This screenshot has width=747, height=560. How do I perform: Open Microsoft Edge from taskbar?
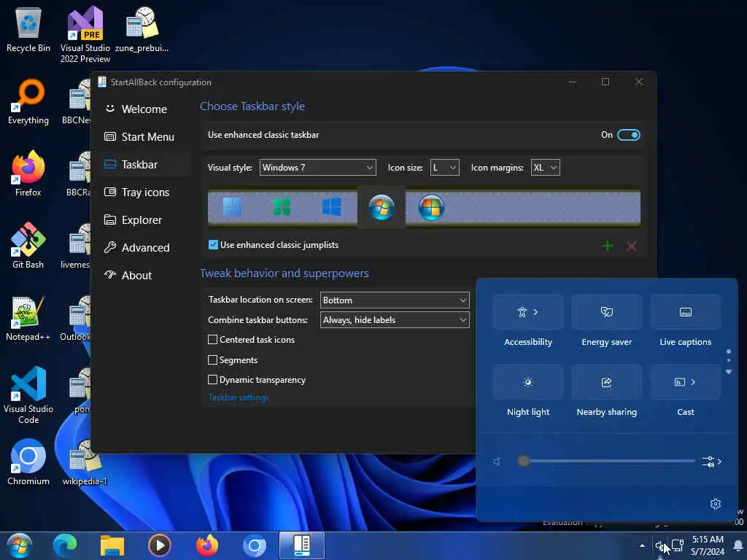tap(65, 545)
